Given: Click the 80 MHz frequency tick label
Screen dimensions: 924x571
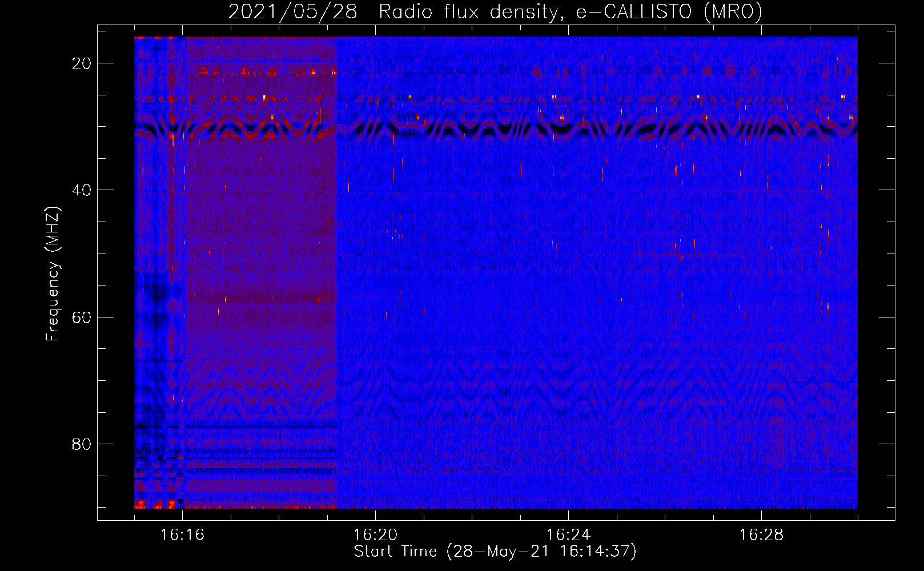Looking at the screenshot, I should tap(82, 444).
